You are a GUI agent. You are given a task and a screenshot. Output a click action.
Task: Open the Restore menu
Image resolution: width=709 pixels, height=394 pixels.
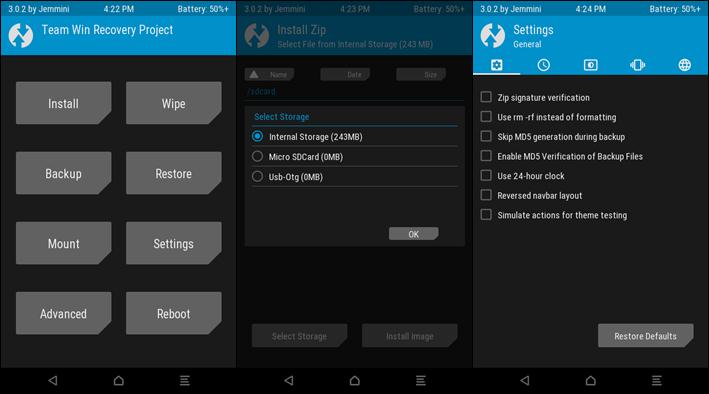[174, 173]
